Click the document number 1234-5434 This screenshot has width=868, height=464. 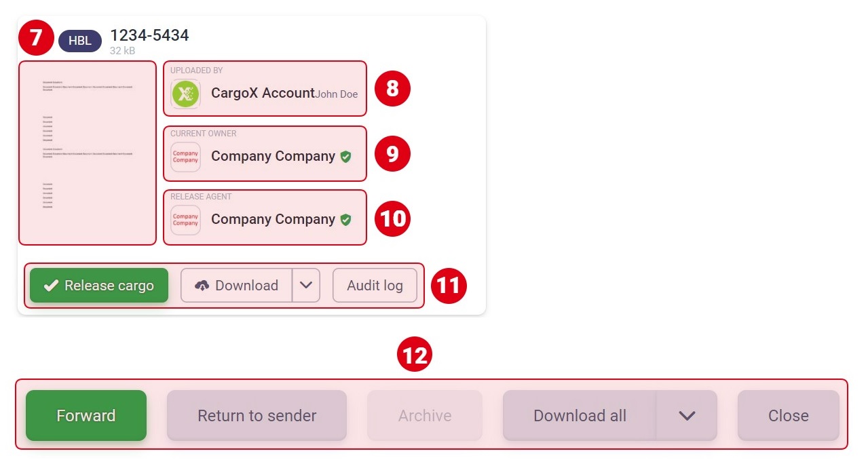(x=149, y=35)
